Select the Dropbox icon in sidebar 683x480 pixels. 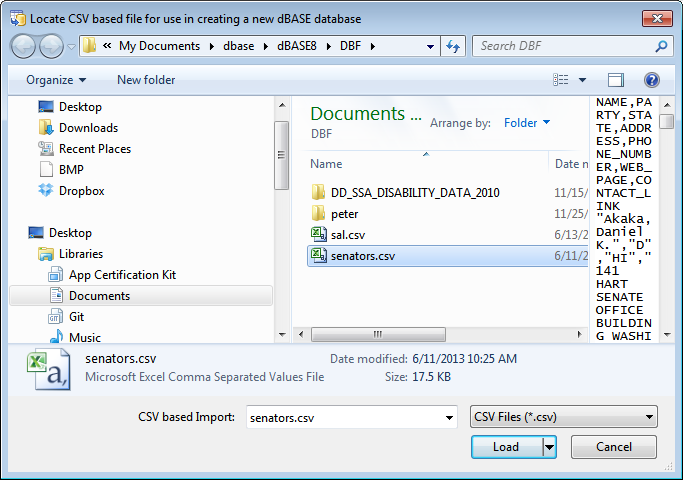click(x=45, y=191)
